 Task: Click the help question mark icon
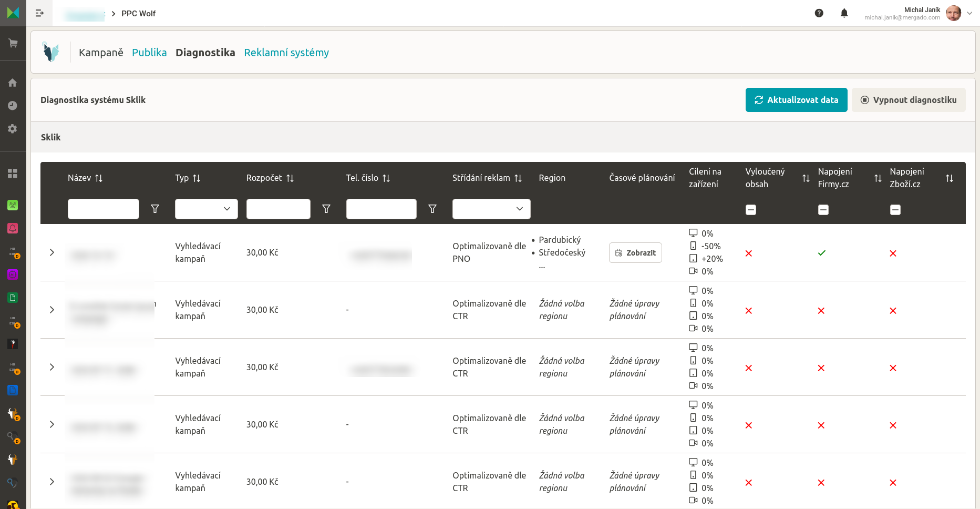click(x=819, y=13)
